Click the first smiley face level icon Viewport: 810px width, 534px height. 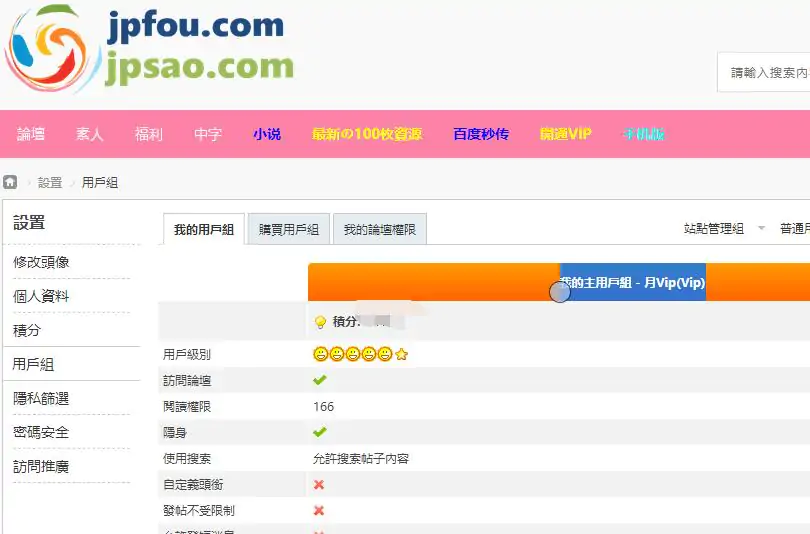coord(321,354)
